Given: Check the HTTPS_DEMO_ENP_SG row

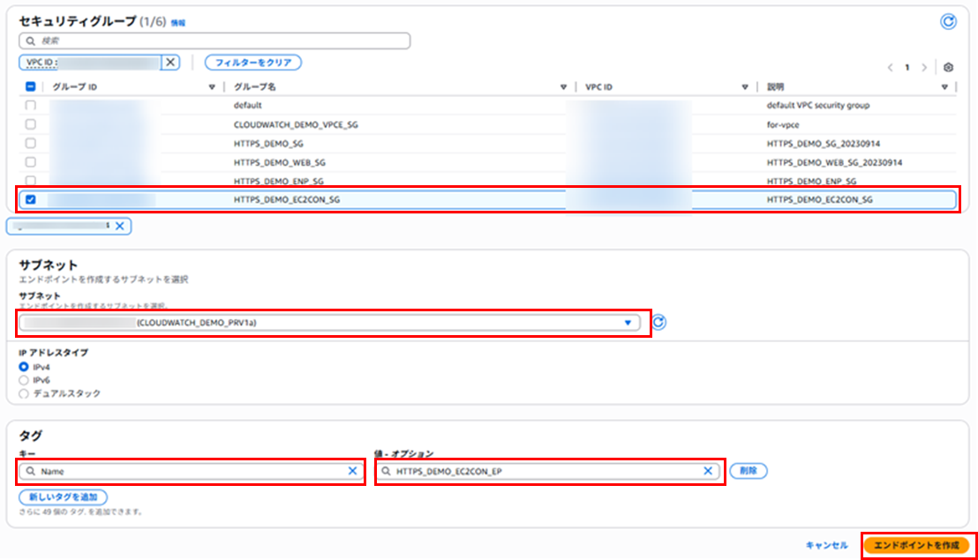Looking at the screenshot, I should (x=31, y=181).
